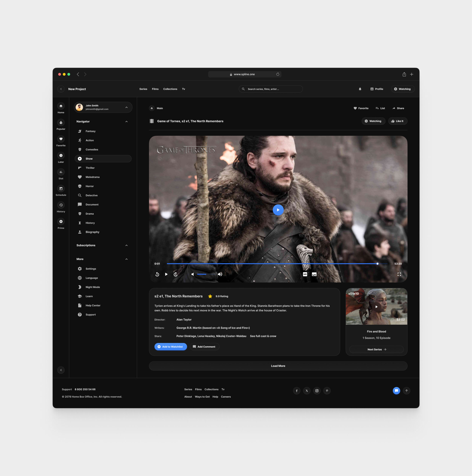Reload page using address bar refresh icon

[278, 74]
